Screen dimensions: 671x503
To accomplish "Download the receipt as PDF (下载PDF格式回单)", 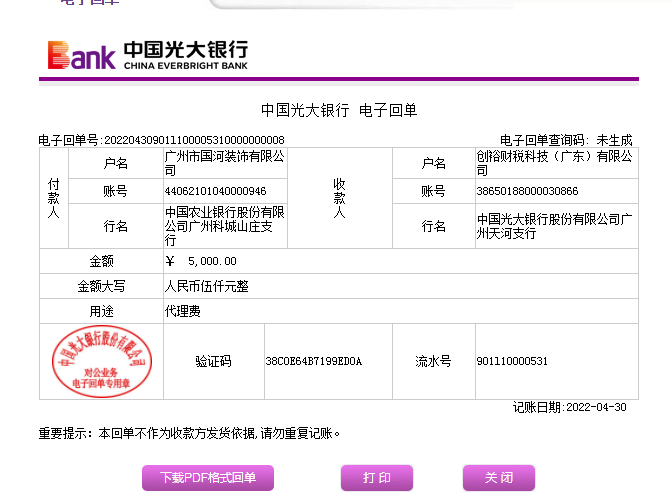I will coord(208,477).
